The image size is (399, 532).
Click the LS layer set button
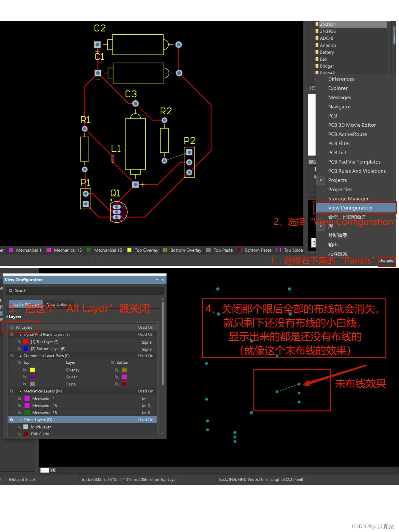[x=53, y=471]
